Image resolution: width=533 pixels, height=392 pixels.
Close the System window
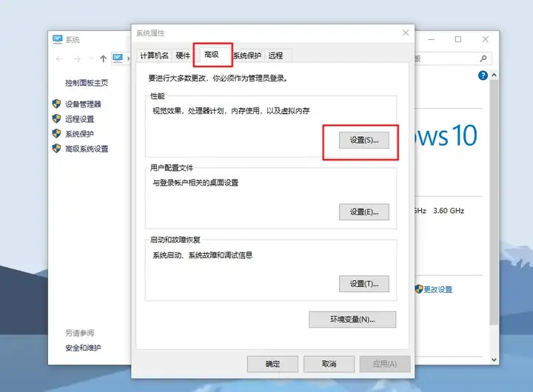click(486, 39)
